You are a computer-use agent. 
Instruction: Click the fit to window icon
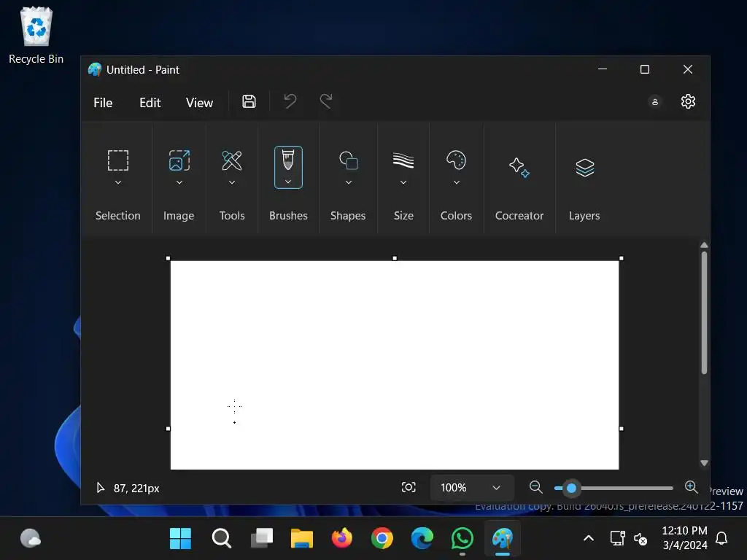coord(409,487)
